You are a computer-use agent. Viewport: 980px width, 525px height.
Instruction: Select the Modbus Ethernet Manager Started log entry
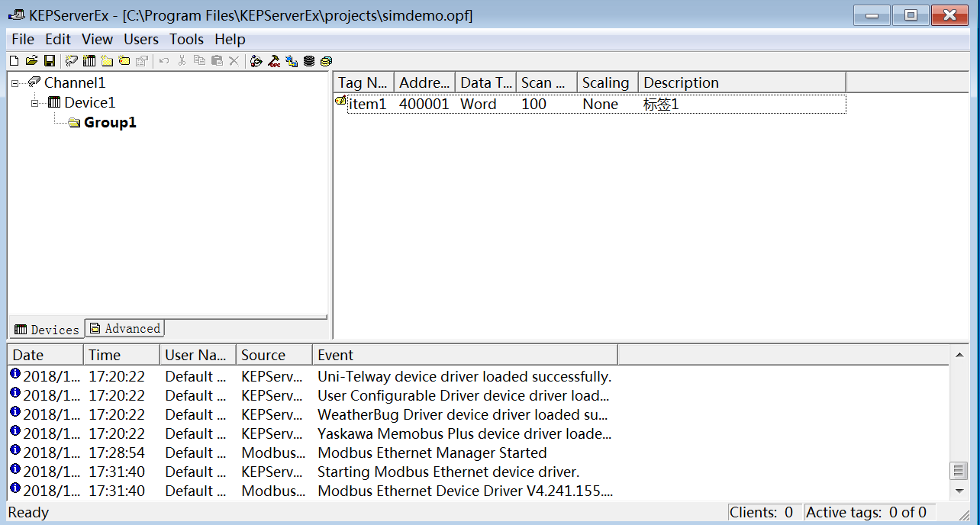431,453
